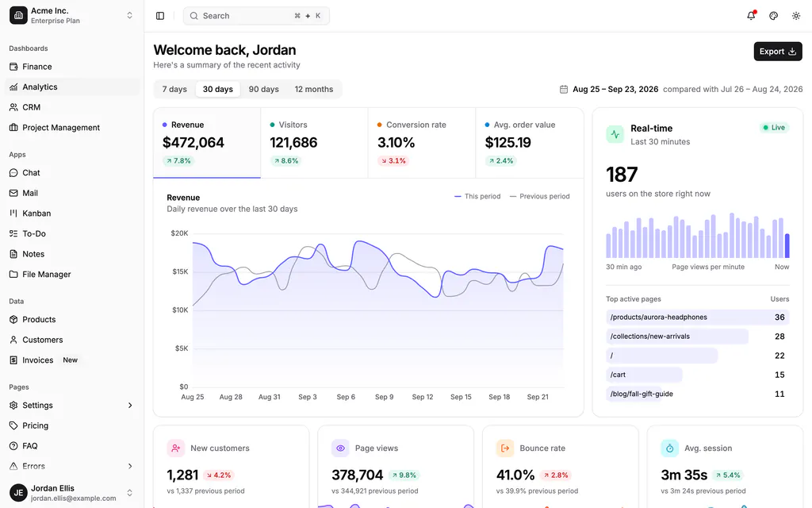Click the New customers pink icon
Screen dimensions: 812x508
[176, 448]
